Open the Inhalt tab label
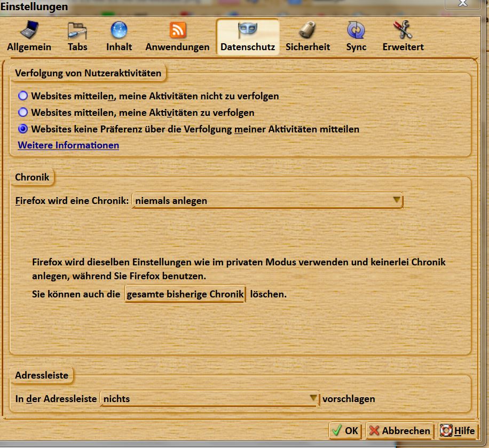The height and width of the screenshot is (448, 489). tap(119, 47)
